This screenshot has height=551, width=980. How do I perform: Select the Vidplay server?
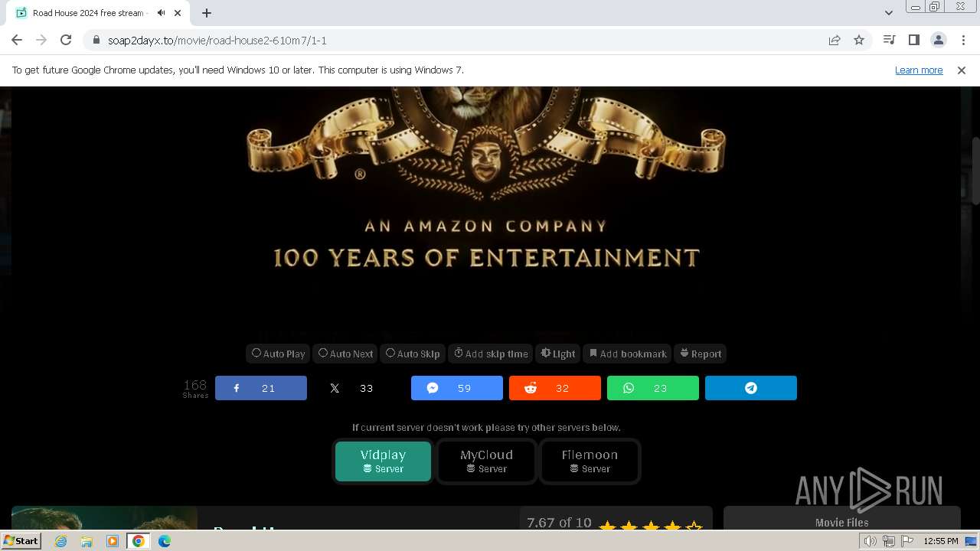pyautogui.click(x=383, y=461)
